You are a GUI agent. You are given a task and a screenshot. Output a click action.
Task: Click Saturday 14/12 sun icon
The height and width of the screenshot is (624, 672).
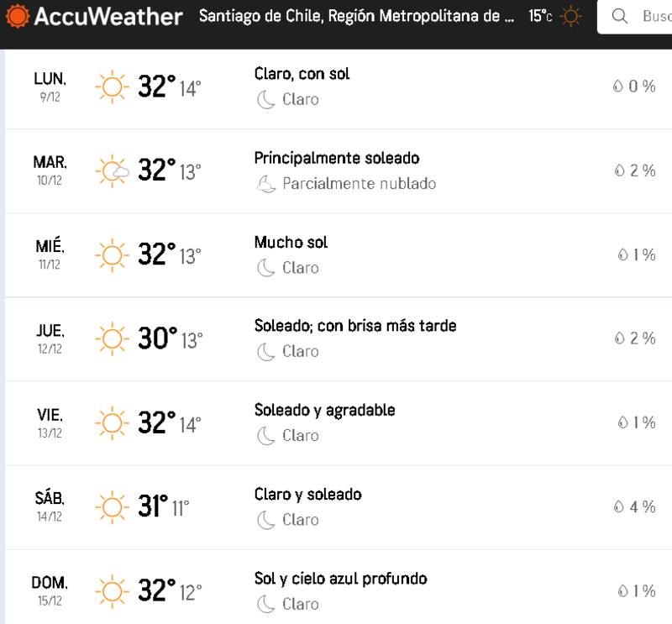(x=111, y=507)
